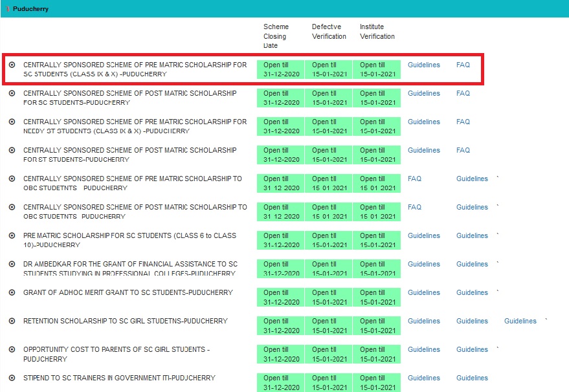Click scheme closing date for Opportunity Cost to Parents

(x=280, y=354)
